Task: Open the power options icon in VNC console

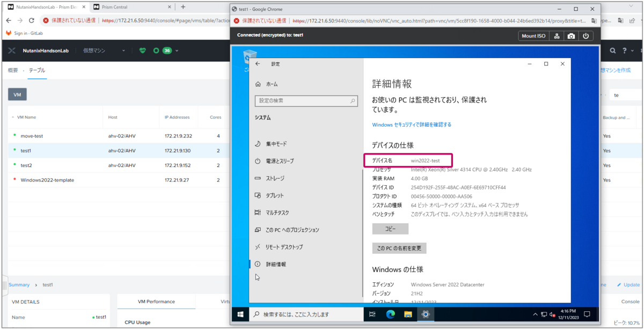Action: point(586,36)
